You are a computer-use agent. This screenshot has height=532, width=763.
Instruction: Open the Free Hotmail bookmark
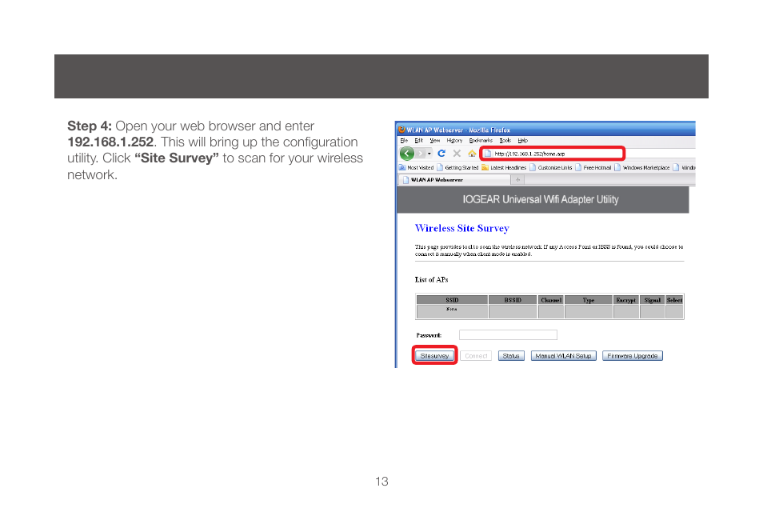[593, 167]
